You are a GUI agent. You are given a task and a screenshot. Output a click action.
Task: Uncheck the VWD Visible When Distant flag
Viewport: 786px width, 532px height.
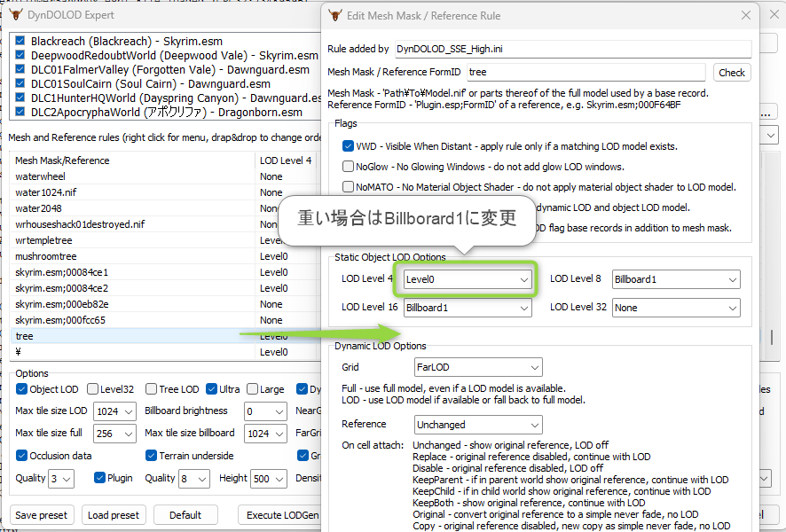coord(349,146)
